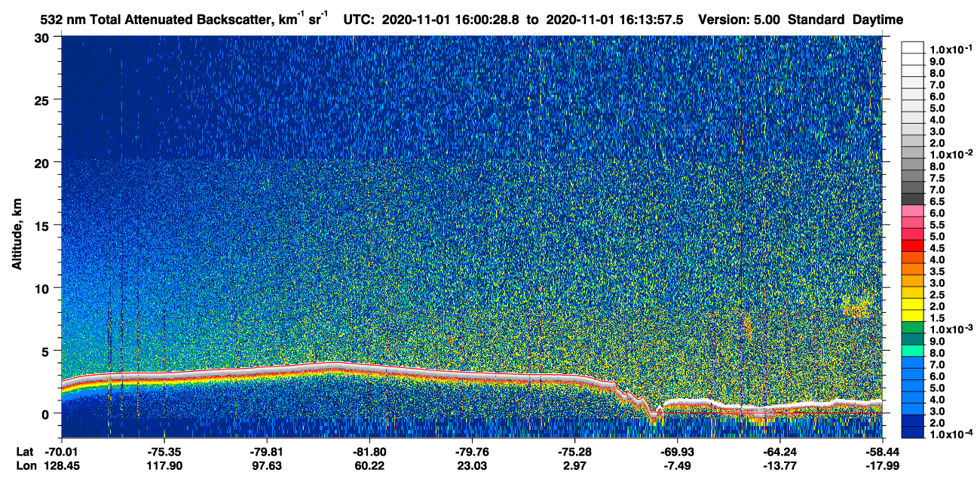980x503 pixels.
Task: Click color bar label 2.5
Action: point(937,295)
